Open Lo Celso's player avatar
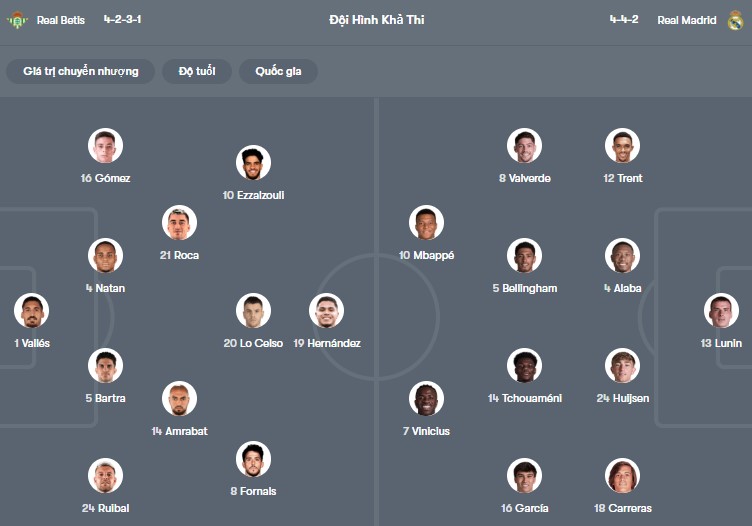The image size is (752, 526). tap(253, 311)
